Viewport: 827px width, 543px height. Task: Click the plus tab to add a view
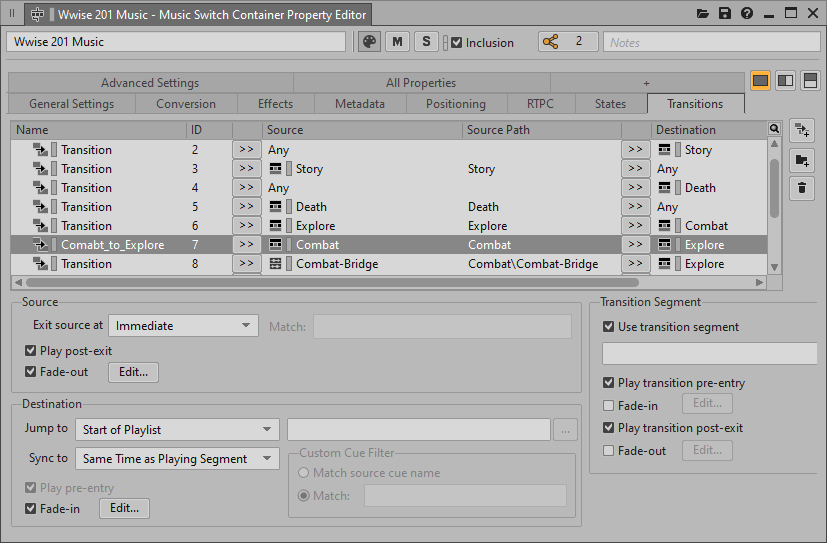(x=647, y=83)
